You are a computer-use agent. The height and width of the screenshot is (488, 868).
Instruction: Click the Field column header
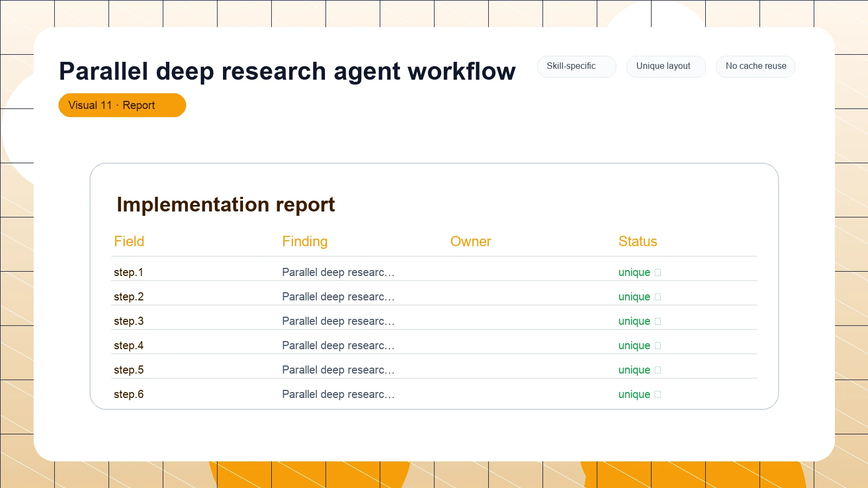pos(129,241)
